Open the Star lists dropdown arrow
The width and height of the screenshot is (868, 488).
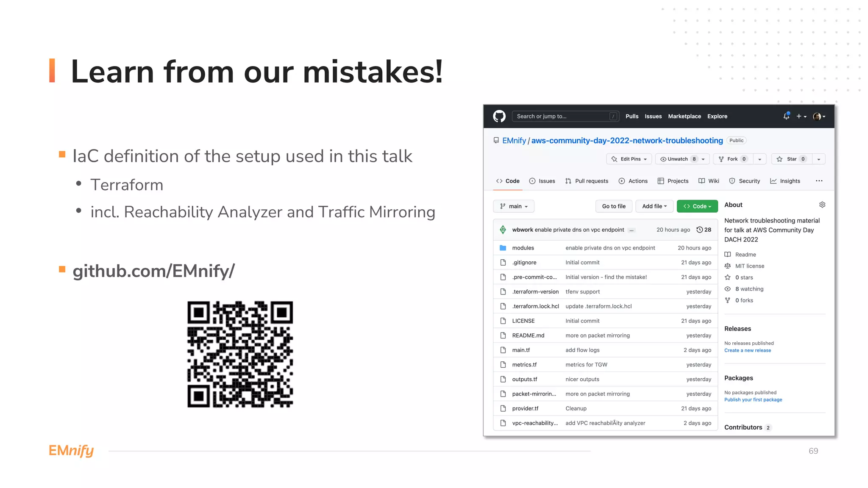(x=819, y=159)
